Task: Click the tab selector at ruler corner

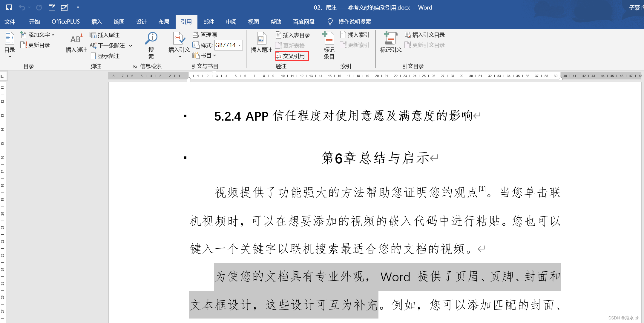Action: [3, 76]
